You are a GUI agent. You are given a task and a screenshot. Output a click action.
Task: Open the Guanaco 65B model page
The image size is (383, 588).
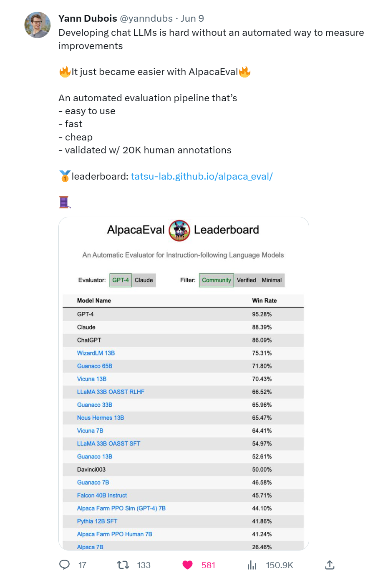click(95, 366)
